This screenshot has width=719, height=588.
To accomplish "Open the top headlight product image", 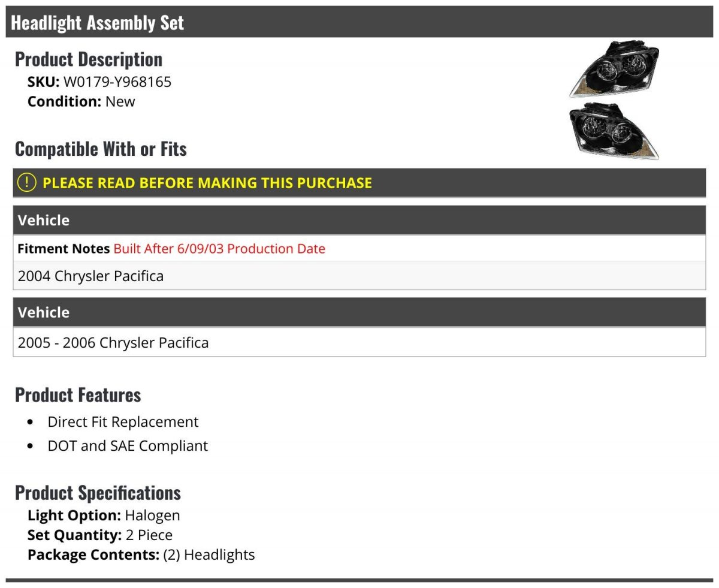I will (x=614, y=69).
